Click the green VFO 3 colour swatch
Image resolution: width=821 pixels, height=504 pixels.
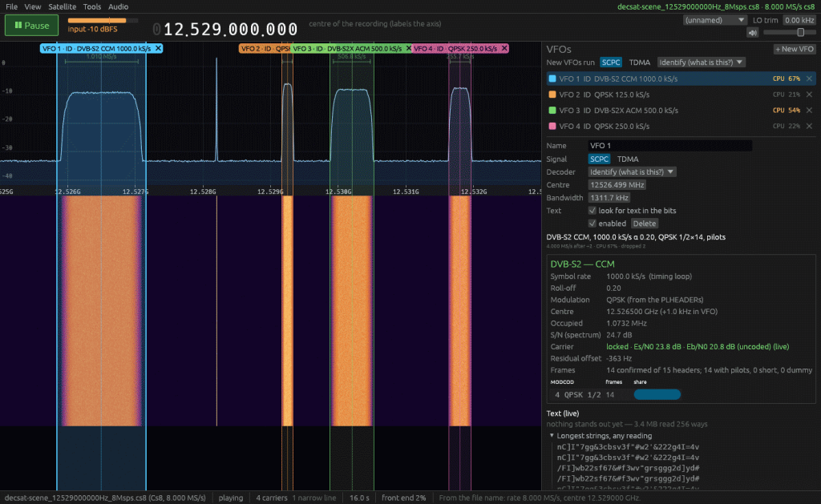click(x=552, y=111)
